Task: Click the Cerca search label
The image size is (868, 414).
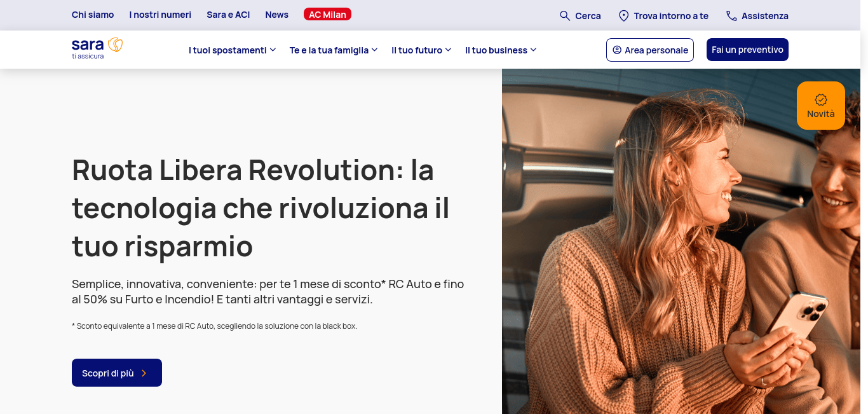Action: click(x=588, y=16)
